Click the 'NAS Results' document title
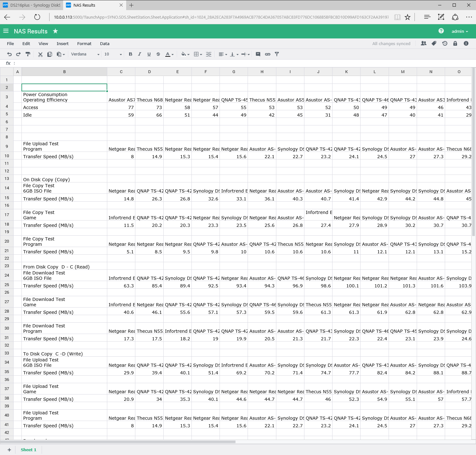476x455 pixels. (31, 31)
